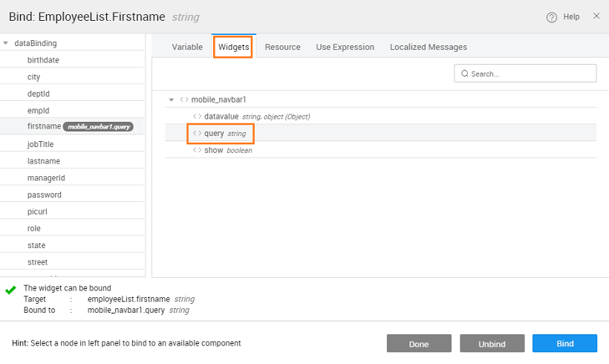Open the Resource tab

pos(282,47)
